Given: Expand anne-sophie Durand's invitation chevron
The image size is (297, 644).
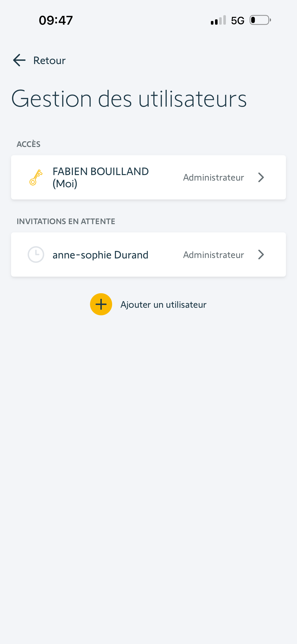Looking at the screenshot, I should pyautogui.click(x=261, y=255).
